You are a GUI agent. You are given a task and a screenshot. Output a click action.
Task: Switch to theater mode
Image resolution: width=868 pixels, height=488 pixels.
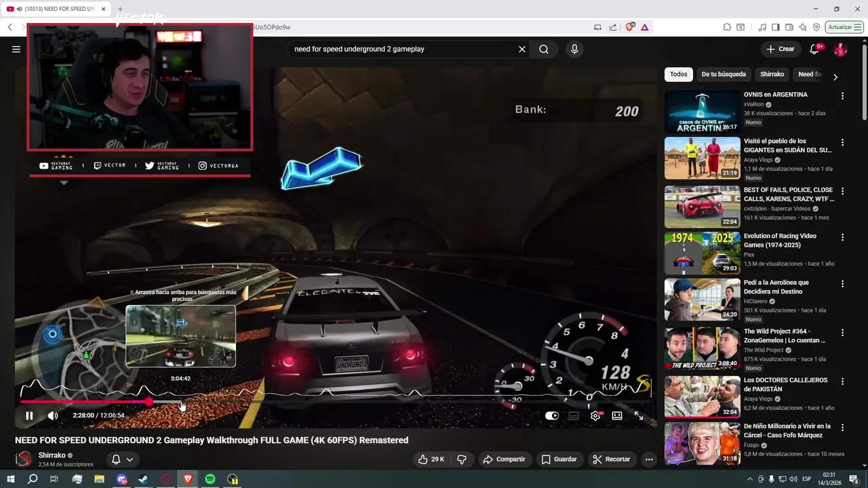coord(617,415)
